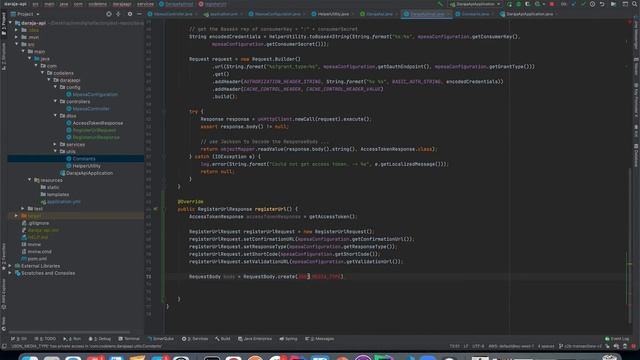Collapse the resources folder

tap(29, 180)
